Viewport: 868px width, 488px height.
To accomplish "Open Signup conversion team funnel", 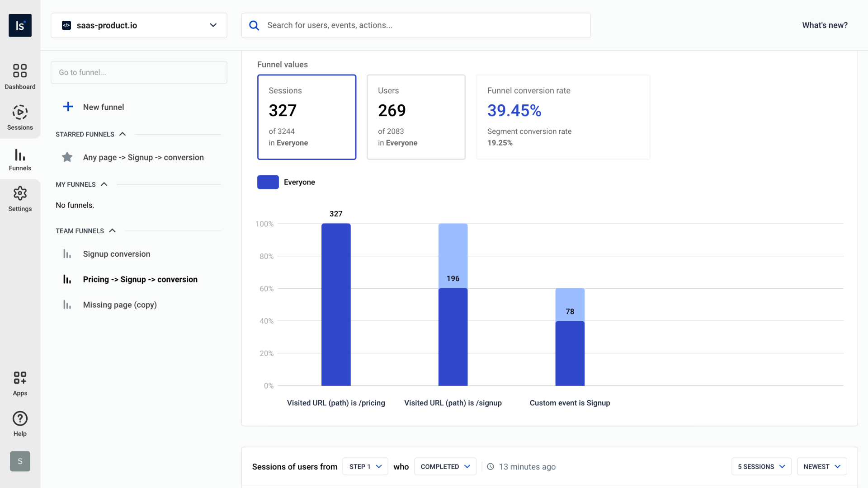I will pyautogui.click(x=116, y=254).
